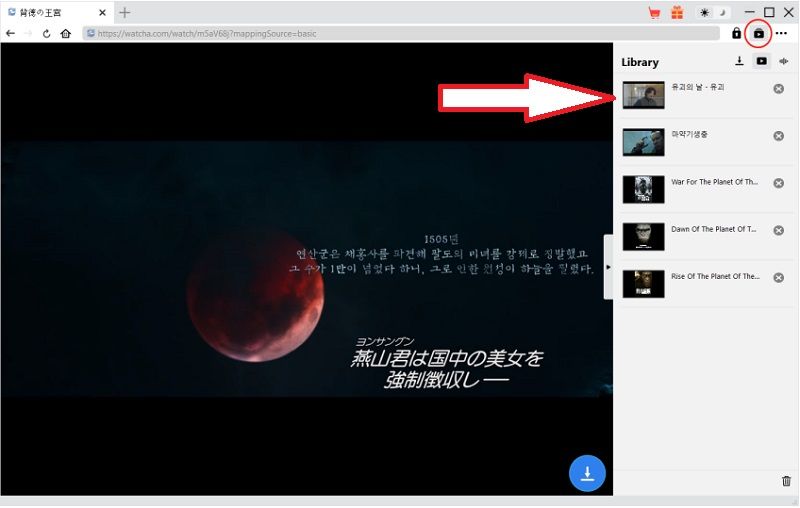800x508 pixels.
Task: Switch to dark theme moon toggle
Action: [722, 13]
